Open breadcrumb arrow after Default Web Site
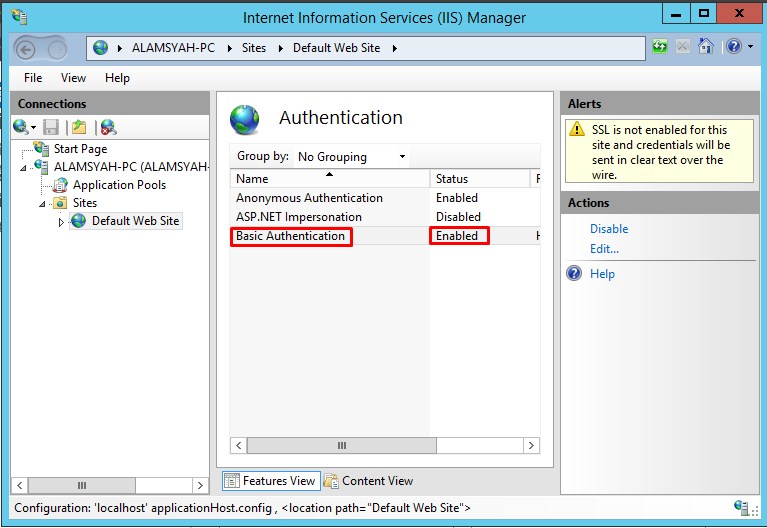Screen dimensions: 767x528 pos(394,48)
